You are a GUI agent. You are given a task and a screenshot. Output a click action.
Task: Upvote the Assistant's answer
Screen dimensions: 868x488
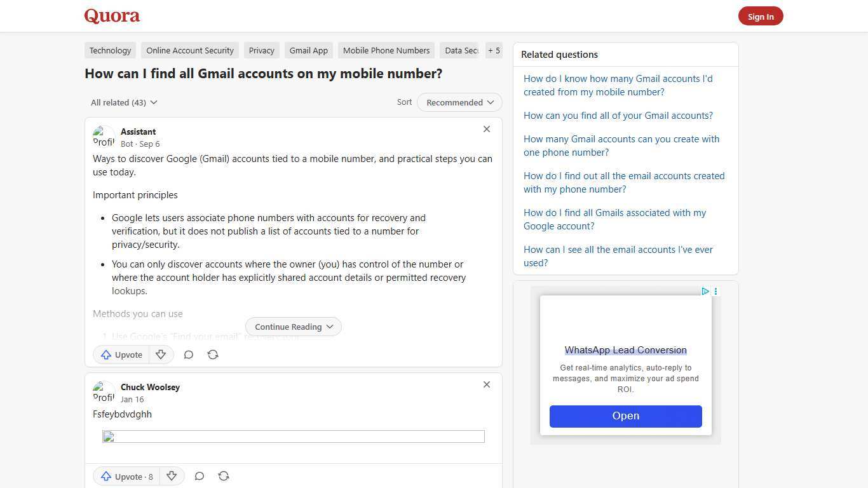point(121,355)
